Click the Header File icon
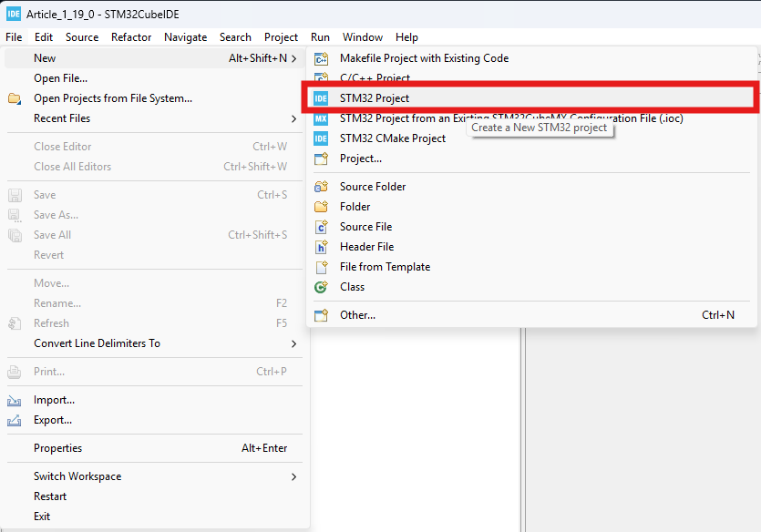The height and width of the screenshot is (532, 761). click(321, 247)
